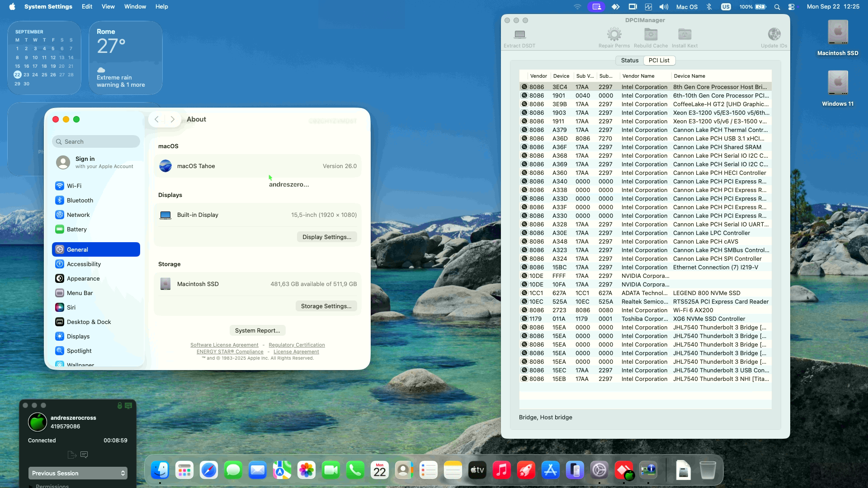Click the volume icon in menu bar
868x488 pixels.
[664, 7]
